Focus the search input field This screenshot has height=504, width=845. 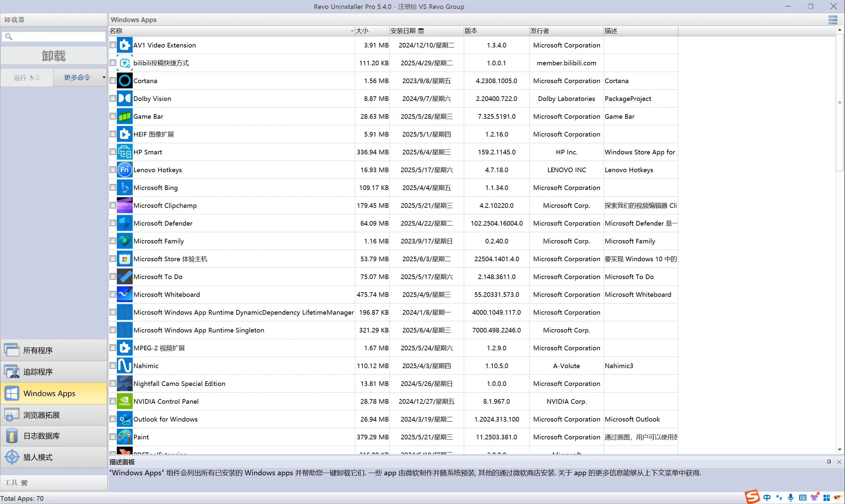point(58,36)
